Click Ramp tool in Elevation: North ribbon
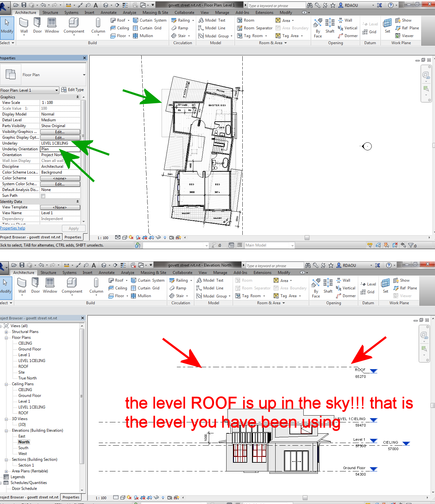Screen dimensions: 435x504 tap(178, 288)
